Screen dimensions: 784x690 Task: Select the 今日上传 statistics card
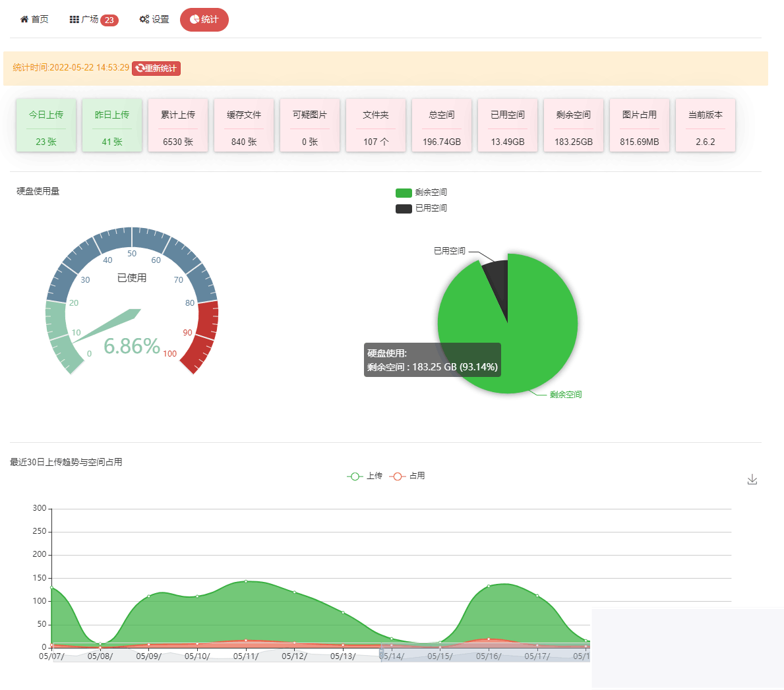pyautogui.click(x=45, y=125)
